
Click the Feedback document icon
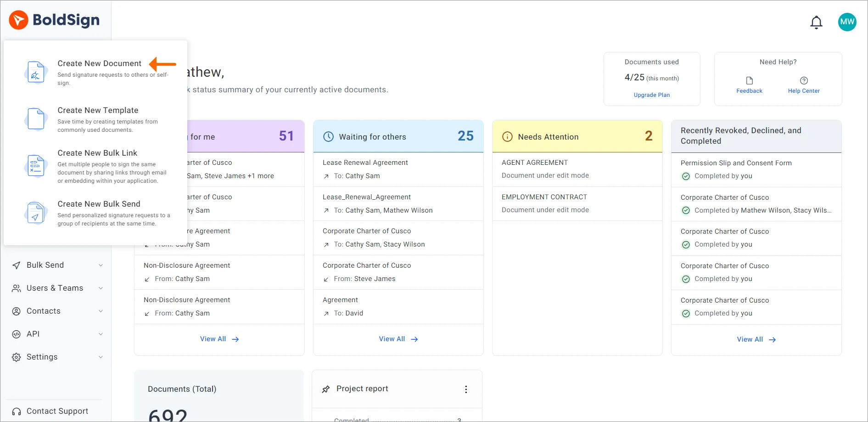(750, 81)
